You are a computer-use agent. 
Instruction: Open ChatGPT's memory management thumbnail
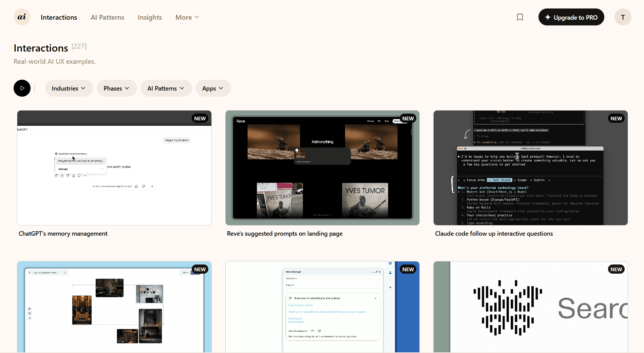pos(114,168)
